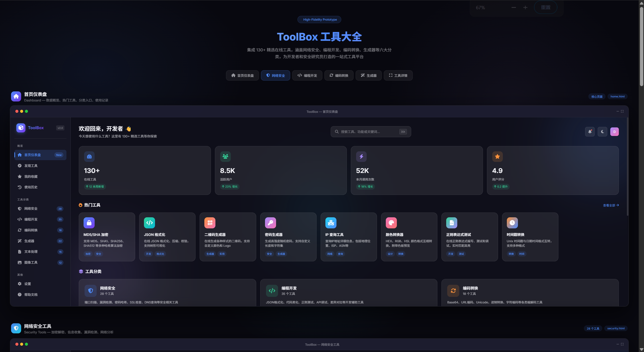The height and width of the screenshot is (352, 644).
Task: Click the 查看全部 link
Action: point(611,205)
